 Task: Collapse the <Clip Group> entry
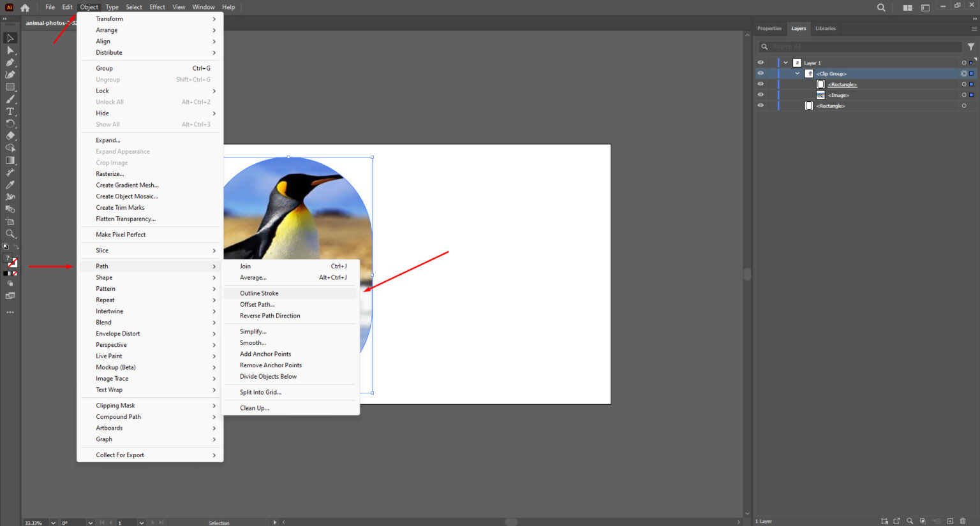coord(797,73)
